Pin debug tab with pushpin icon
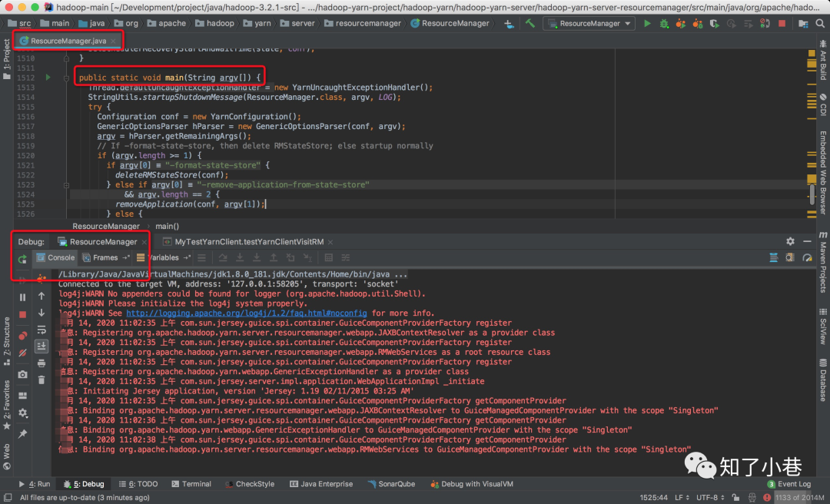The image size is (830, 504). click(23, 433)
